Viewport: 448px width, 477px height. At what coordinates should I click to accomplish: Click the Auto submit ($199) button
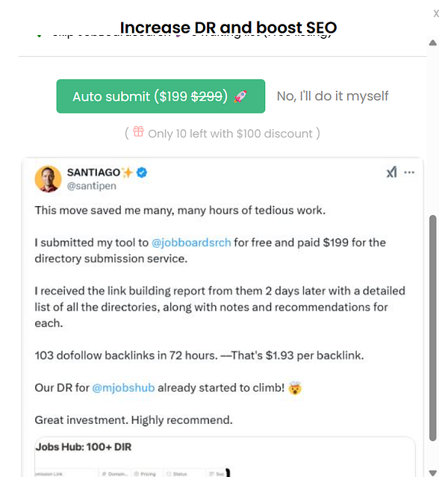(x=161, y=96)
